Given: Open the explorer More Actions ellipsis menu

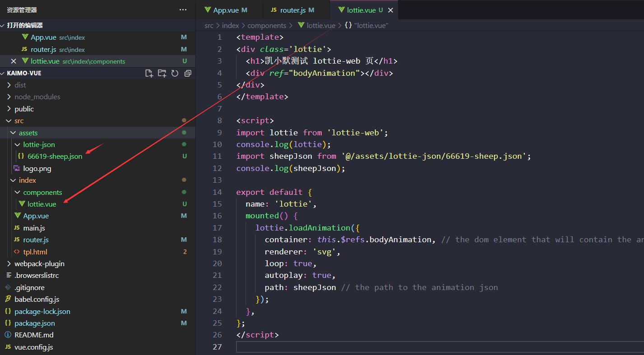Looking at the screenshot, I should pos(183,9).
